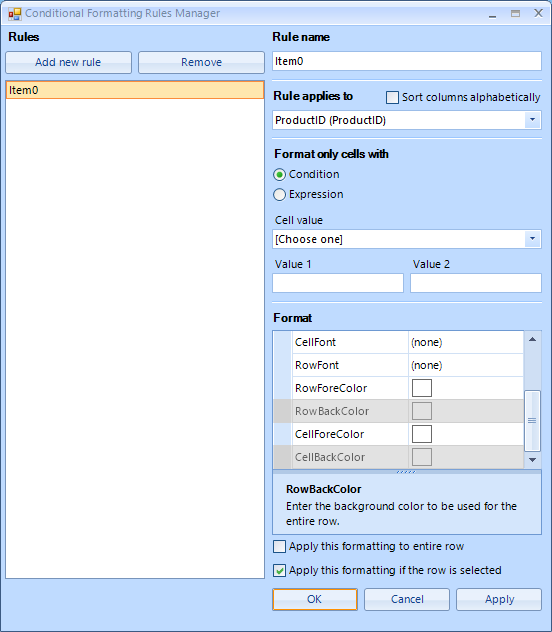552x632 pixels.
Task: Click the scroll down arrow in Format list
Action: point(532,460)
